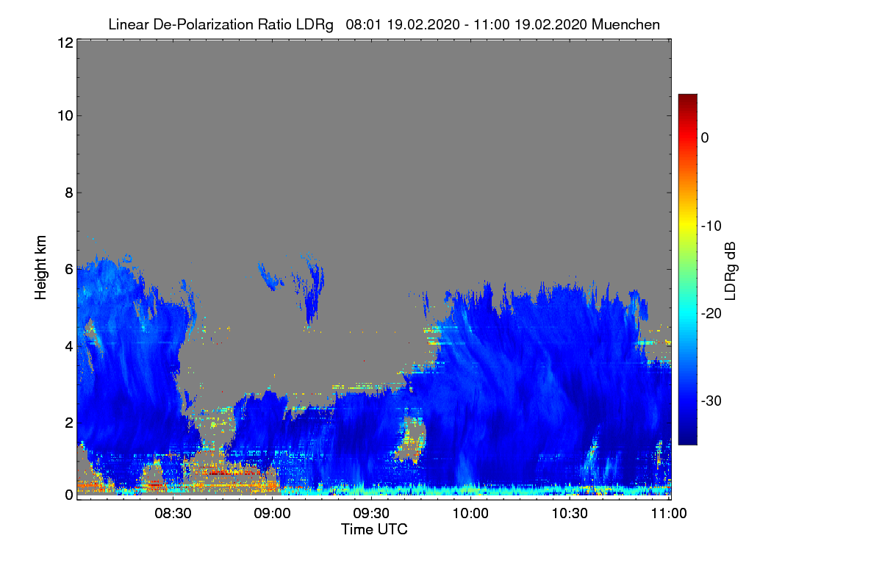Click the plot title 'Linear De-Polarization Ratio LDRg'
Viewport: 882px width, 588px height.
tap(220, 25)
